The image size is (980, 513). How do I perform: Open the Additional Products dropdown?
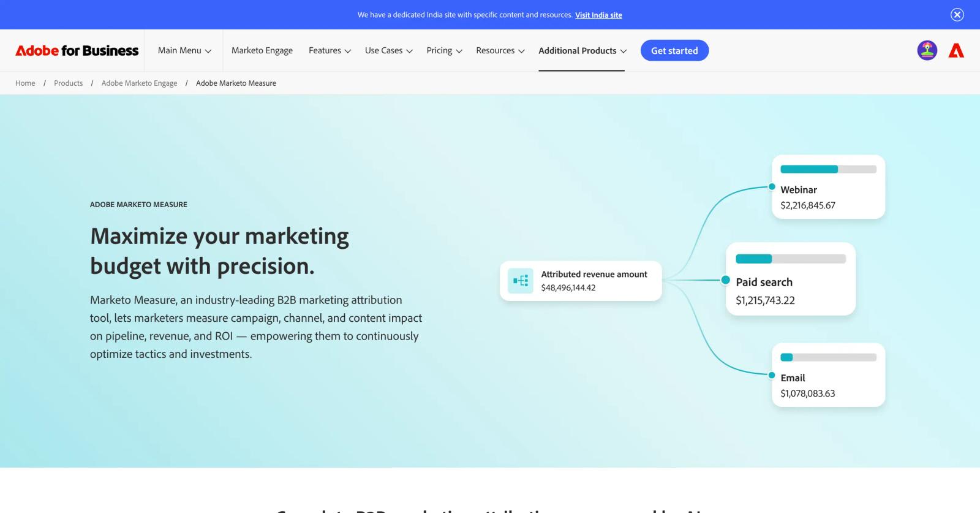(x=582, y=50)
